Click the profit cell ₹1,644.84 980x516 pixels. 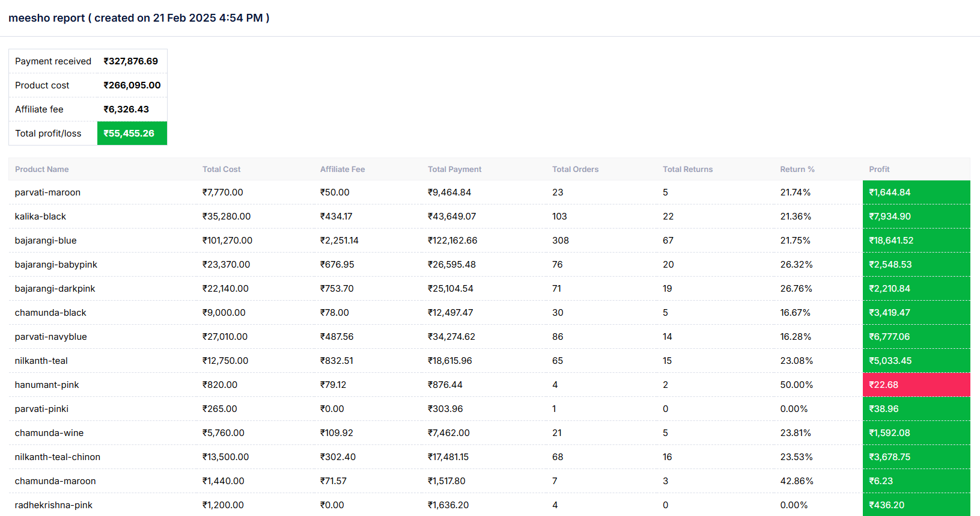(916, 192)
